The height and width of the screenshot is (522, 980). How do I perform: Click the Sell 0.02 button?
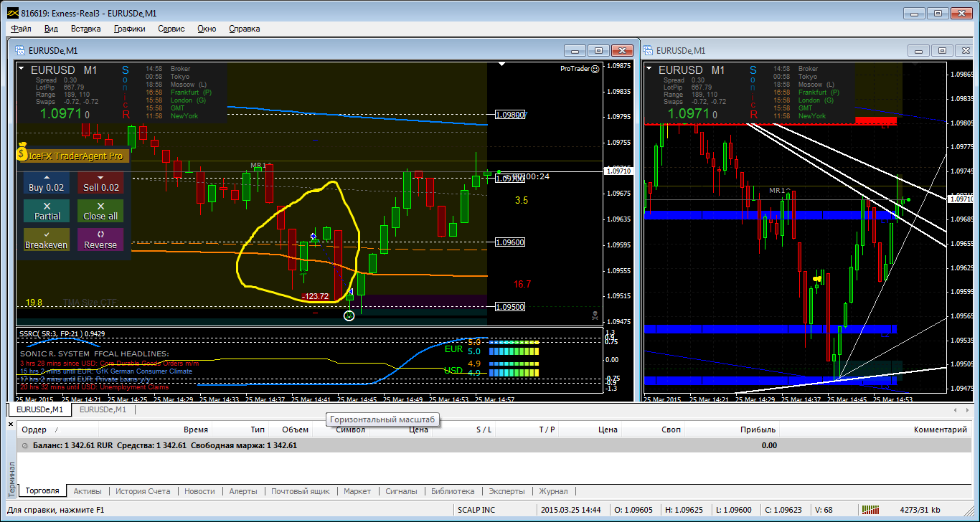100,183
